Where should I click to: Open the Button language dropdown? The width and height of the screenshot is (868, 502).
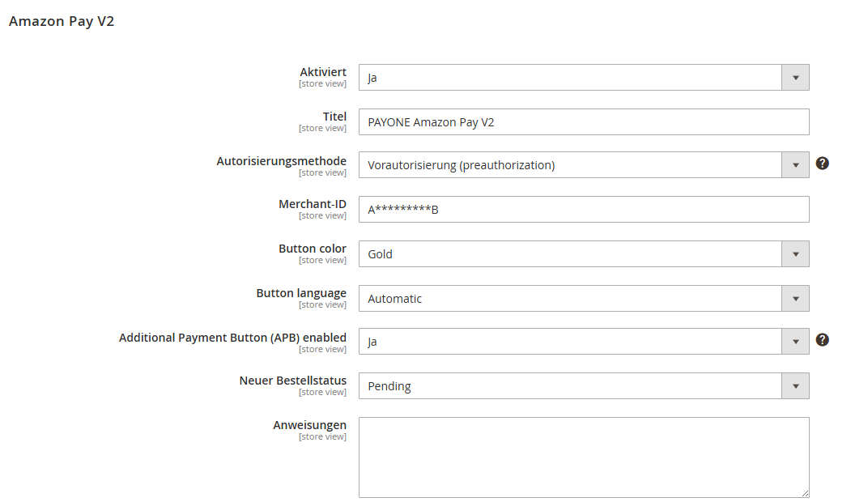[583, 299]
